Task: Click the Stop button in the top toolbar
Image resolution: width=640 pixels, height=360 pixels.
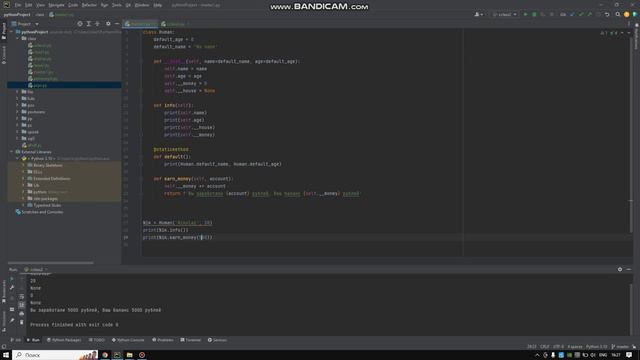Action: point(552,14)
